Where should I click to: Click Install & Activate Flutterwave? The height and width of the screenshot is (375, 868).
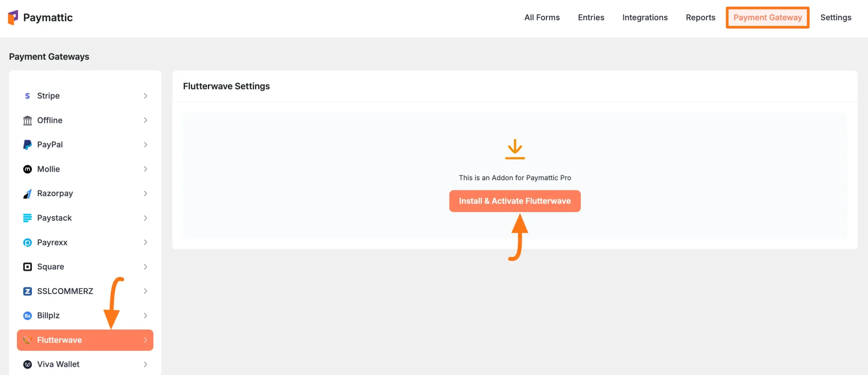tap(515, 201)
